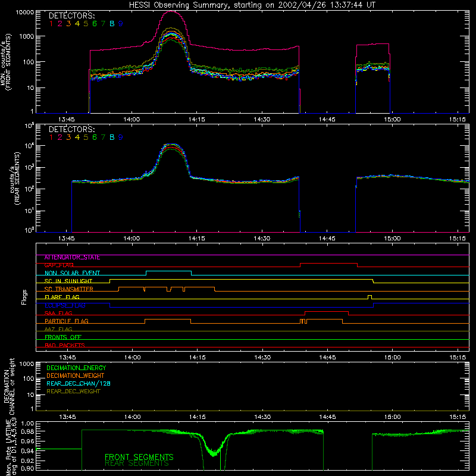Image resolution: width=476 pixels, height=476 pixels.
Task: Click the HESSI Observing Summary title text
Action: coord(252,5)
